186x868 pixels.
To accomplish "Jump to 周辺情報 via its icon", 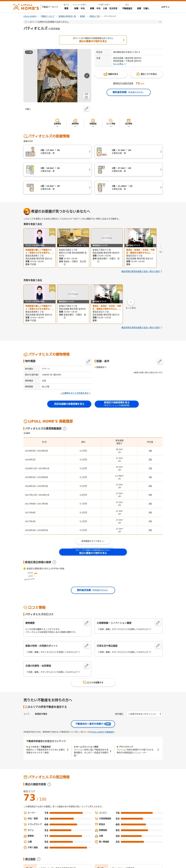I will click(129, 123).
